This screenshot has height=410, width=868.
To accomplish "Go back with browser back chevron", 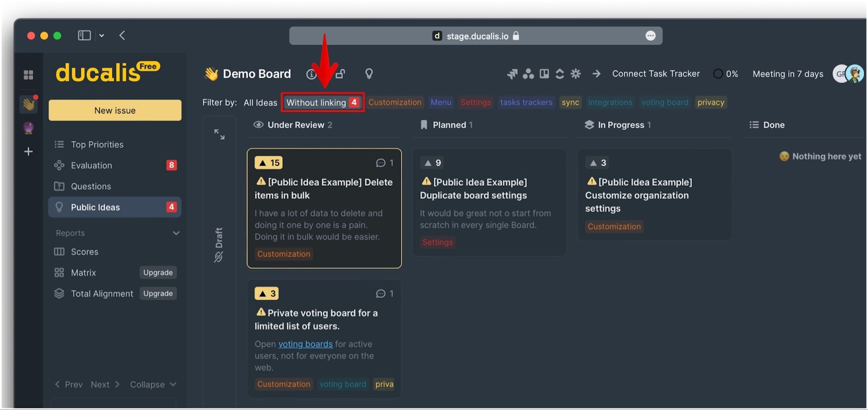I will point(122,35).
